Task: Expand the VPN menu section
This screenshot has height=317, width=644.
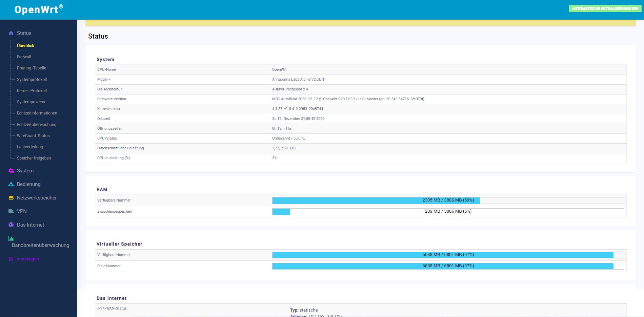Action: pyautogui.click(x=22, y=211)
